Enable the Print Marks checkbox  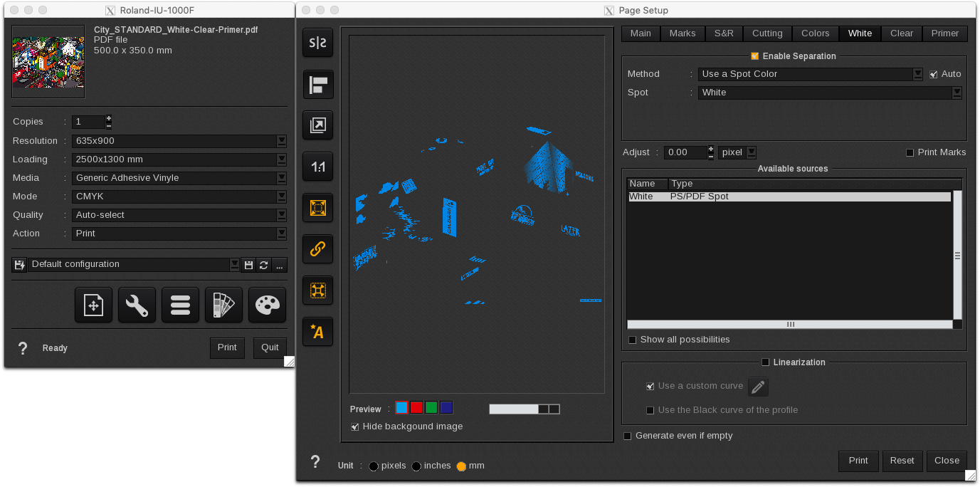click(x=909, y=152)
